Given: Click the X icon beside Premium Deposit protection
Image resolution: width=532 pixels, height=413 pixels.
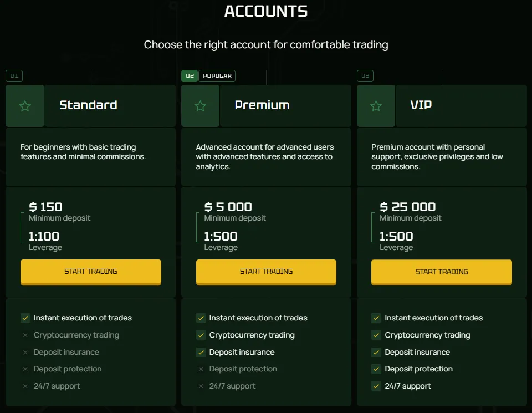Looking at the screenshot, I should point(201,369).
